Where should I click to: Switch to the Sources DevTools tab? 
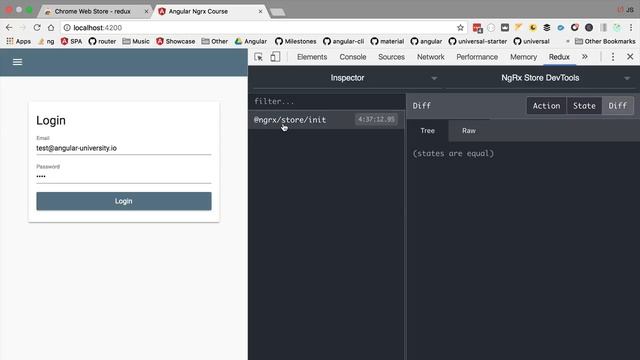coord(391,57)
